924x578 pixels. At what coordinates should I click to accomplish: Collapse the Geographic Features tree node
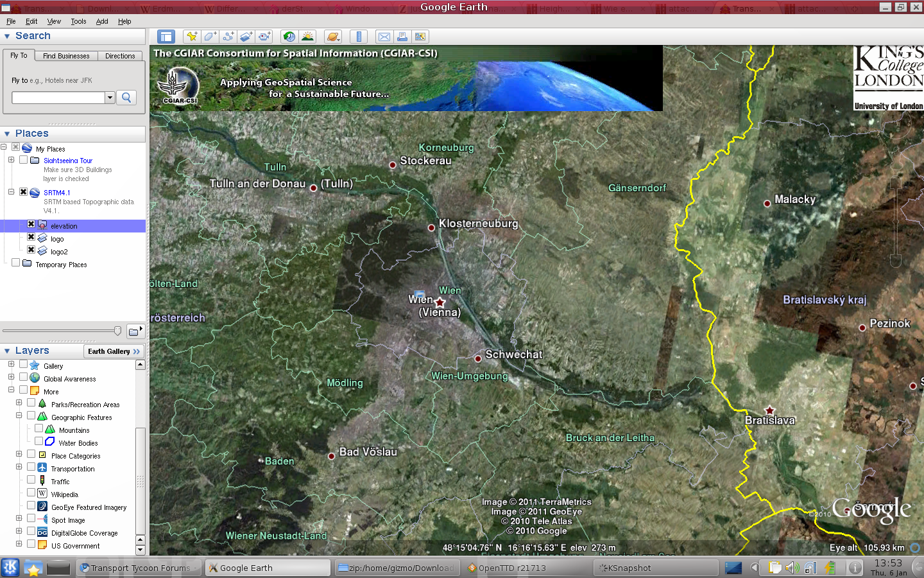tap(19, 416)
